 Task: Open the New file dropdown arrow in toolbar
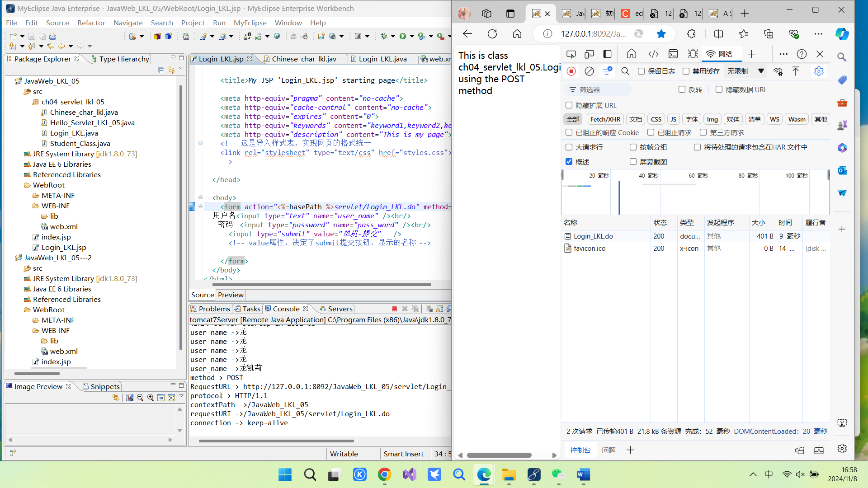coord(22,36)
